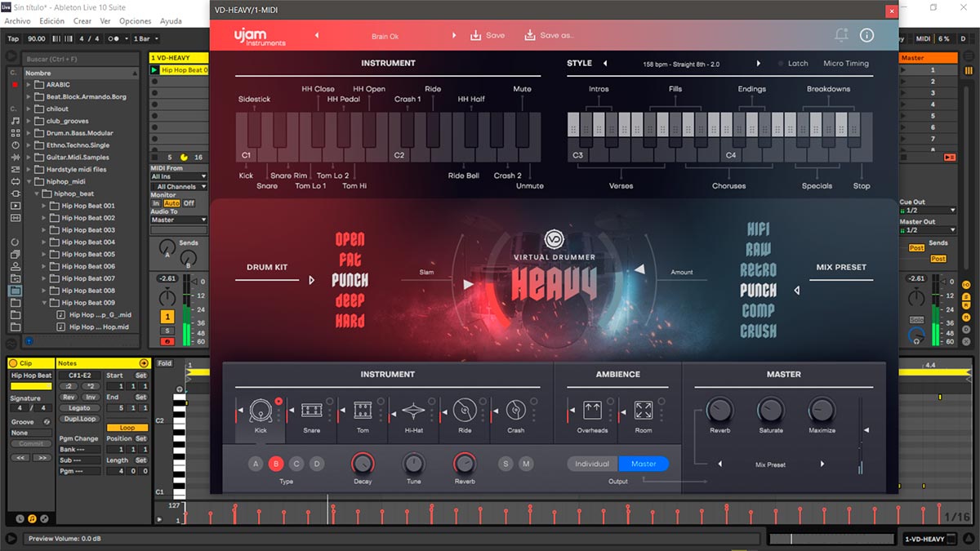Viewport: 980px width, 551px height.
Task: Show the Envelopes box in clip view
Action: (x=44, y=518)
